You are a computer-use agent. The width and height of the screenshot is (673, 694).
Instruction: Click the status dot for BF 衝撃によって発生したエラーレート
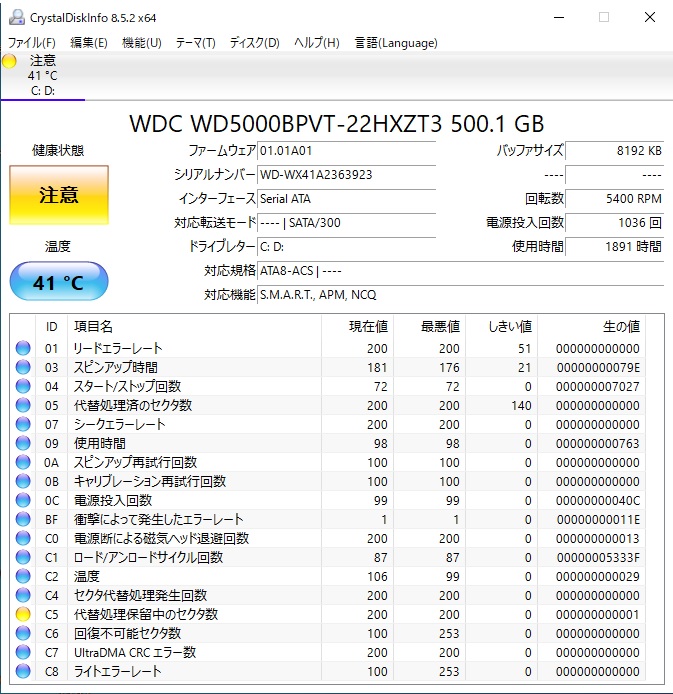point(23,520)
